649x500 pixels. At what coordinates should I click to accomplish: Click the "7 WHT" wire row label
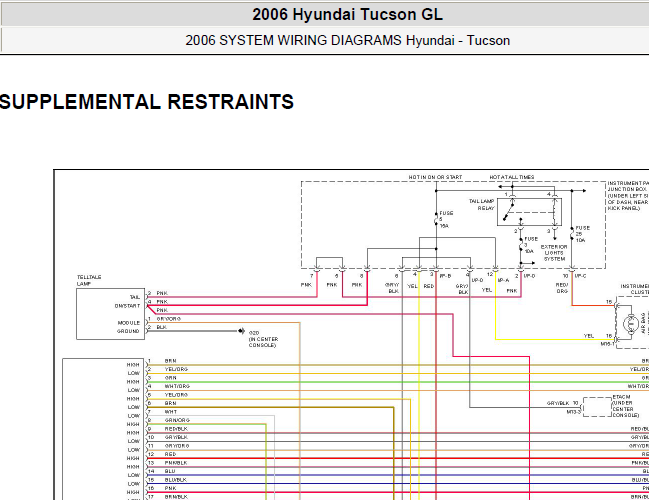point(162,412)
